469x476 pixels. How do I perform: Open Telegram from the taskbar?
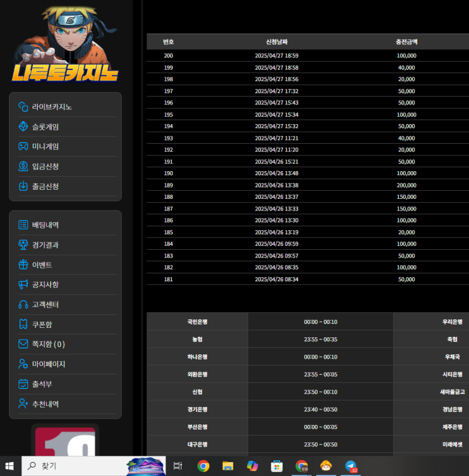pyautogui.click(x=351, y=466)
